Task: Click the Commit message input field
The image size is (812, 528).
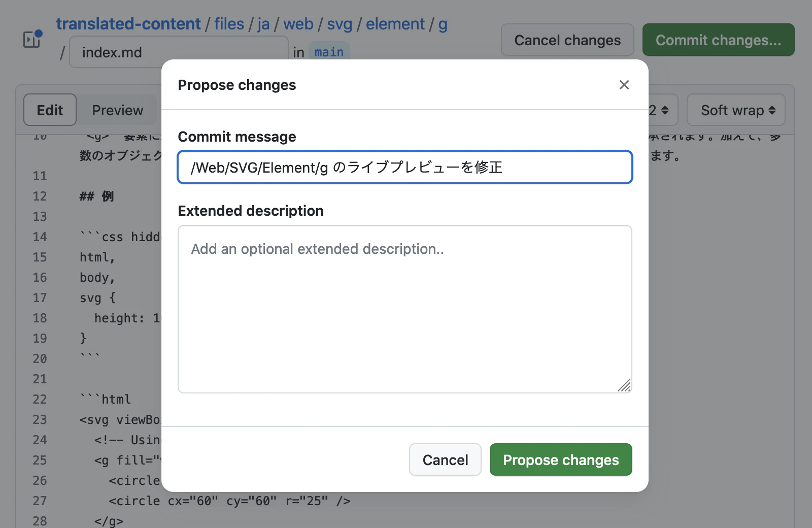Action: click(x=405, y=167)
